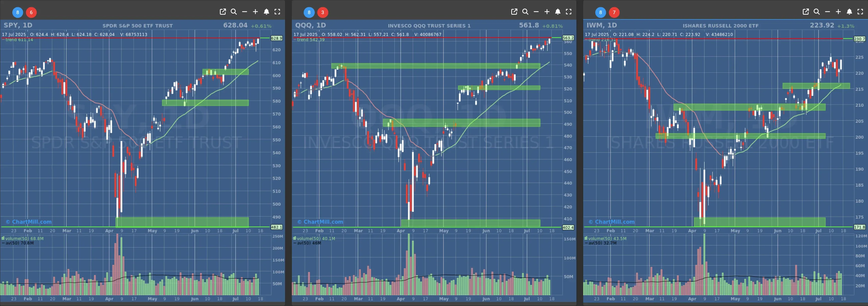
Task: Click SPY percent change +0.61%
Action: pyautogui.click(x=261, y=26)
